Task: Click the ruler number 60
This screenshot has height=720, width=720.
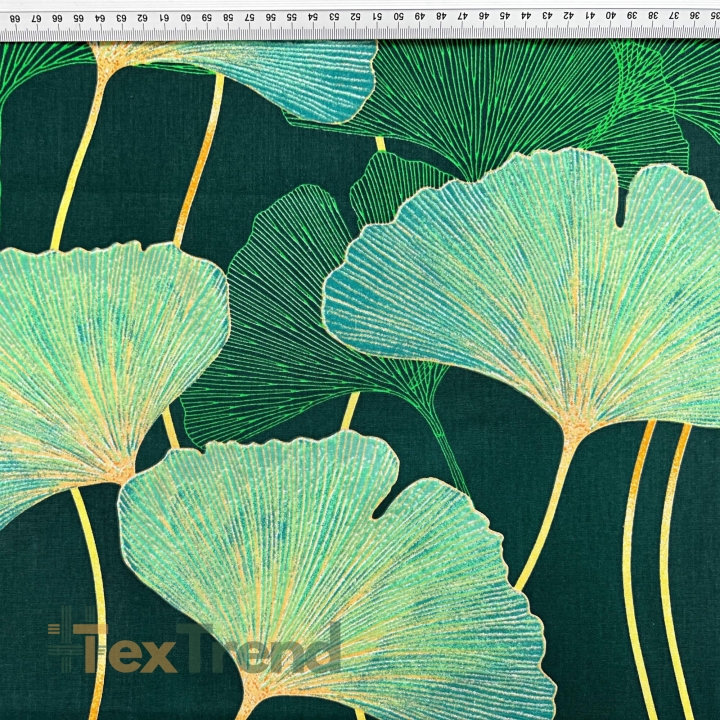Action: coord(186,18)
